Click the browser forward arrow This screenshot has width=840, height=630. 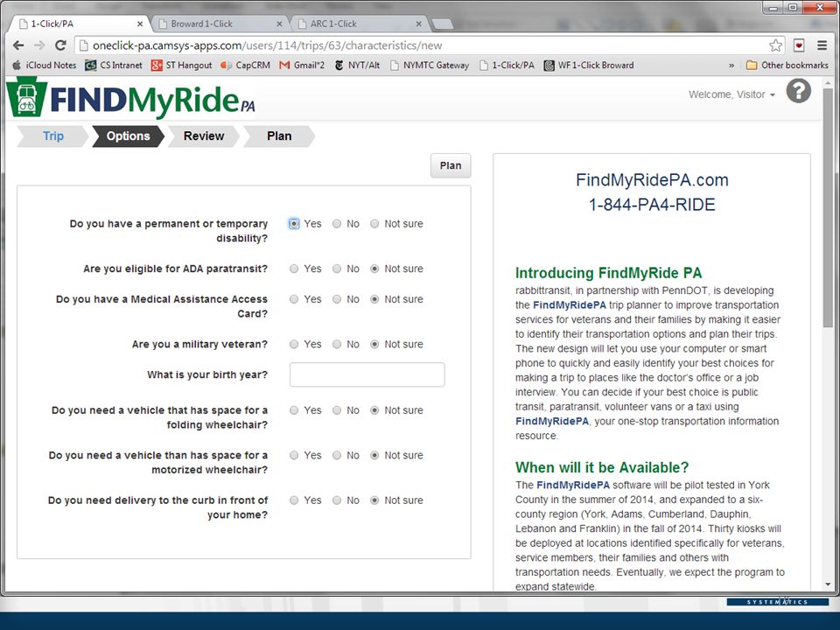point(39,45)
